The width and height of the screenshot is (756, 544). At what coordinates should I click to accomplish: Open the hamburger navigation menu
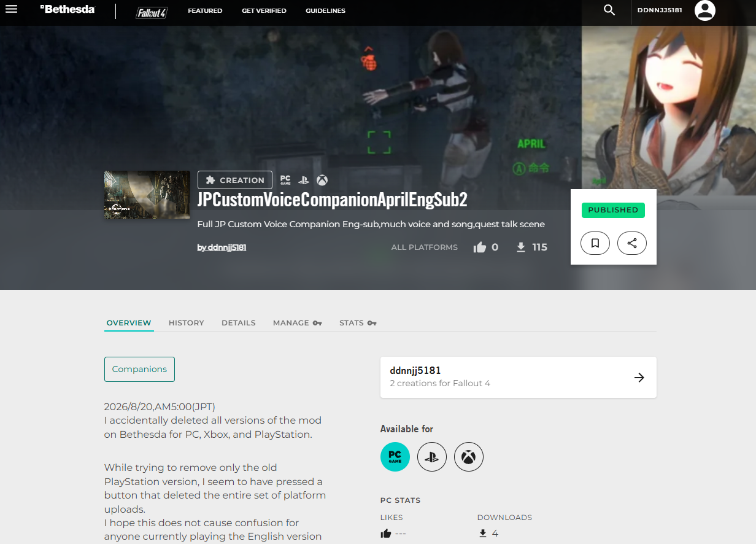(11, 9)
